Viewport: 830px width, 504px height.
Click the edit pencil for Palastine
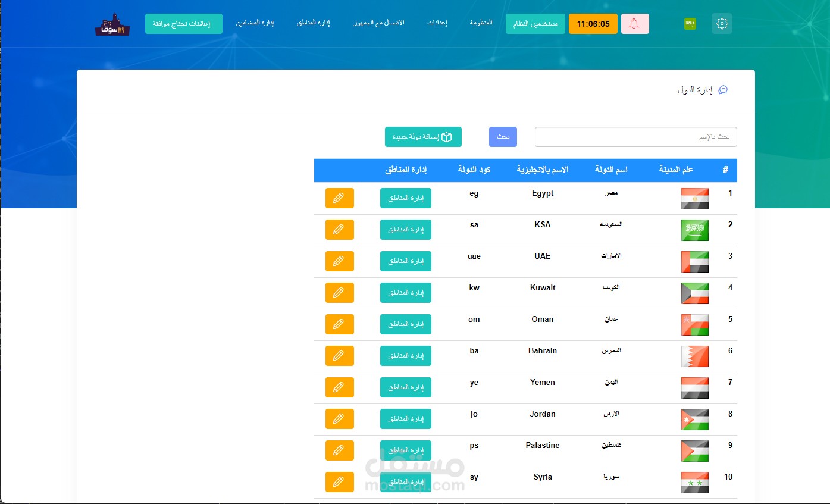[339, 450]
